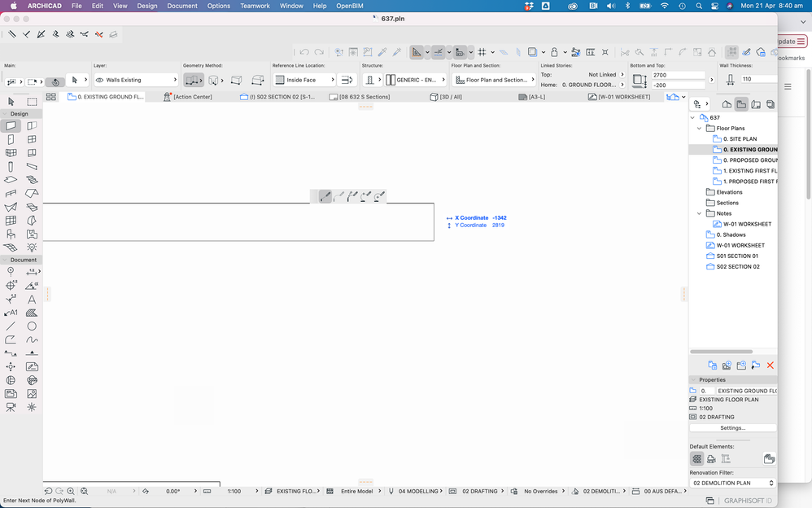The height and width of the screenshot is (508, 812).
Task: Click the Pick Up Parameters eyedropper
Action: pyautogui.click(x=382, y=52)
